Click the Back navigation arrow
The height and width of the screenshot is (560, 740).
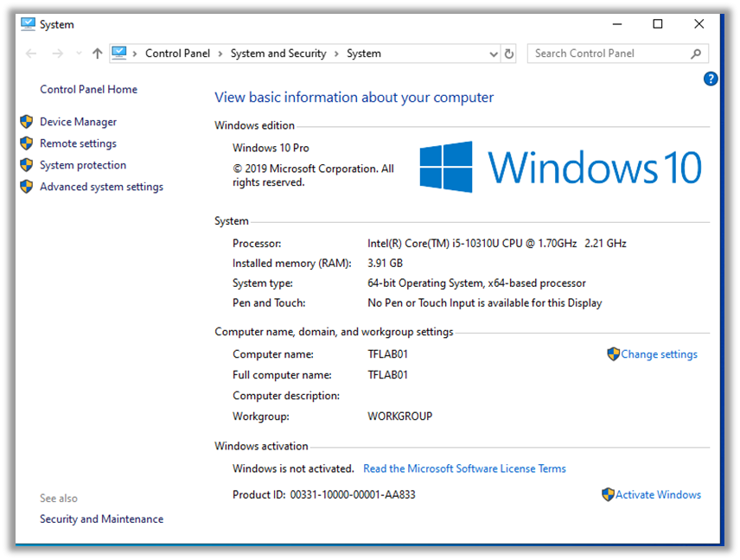[x=31, y=54]
